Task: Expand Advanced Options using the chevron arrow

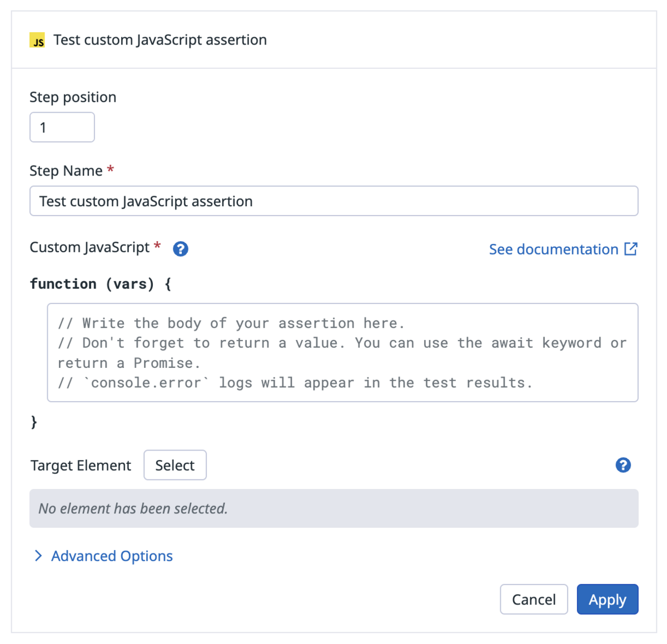Action: click(x=38, y=556)
